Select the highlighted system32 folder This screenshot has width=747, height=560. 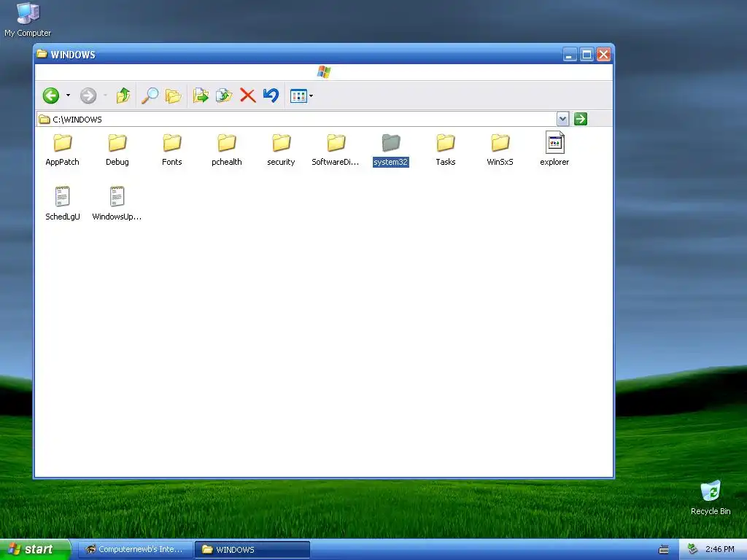[x=391, y=149]
